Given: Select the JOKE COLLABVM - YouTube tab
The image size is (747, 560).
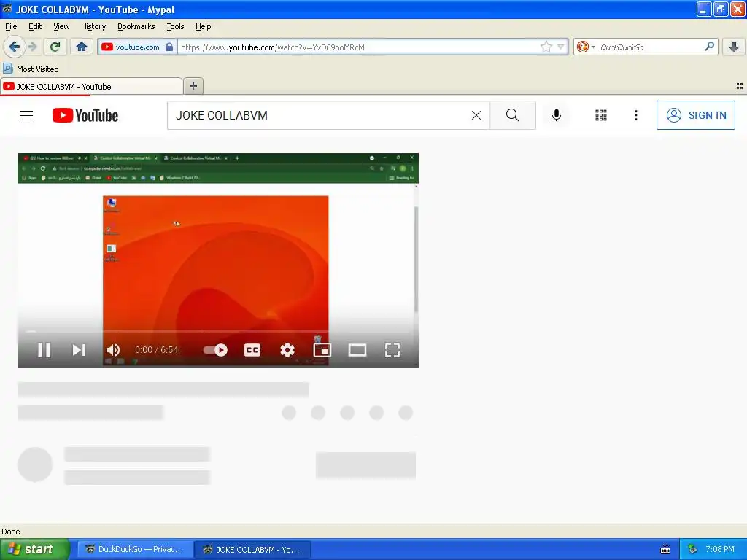Looking at the screenshot, I should 91,87.
